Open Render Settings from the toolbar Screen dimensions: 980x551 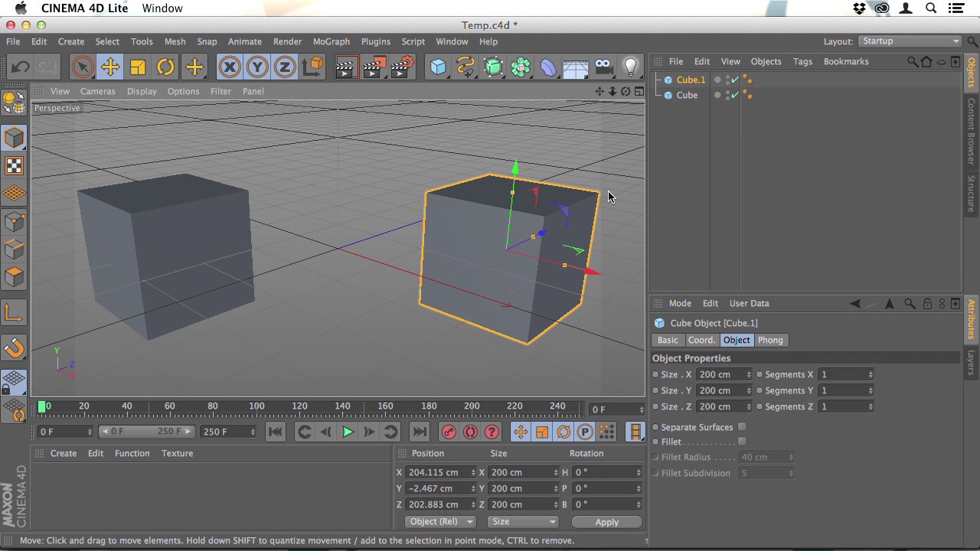pos(402,67)
